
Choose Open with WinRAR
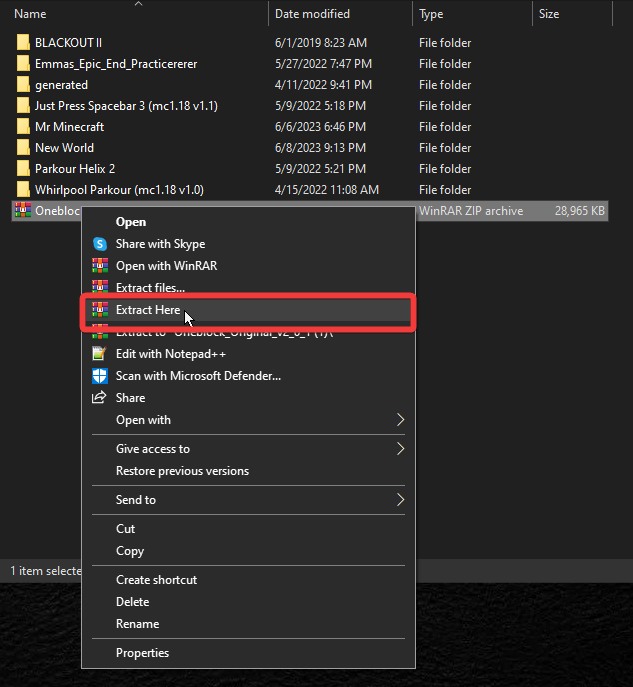tap(166, 266)
